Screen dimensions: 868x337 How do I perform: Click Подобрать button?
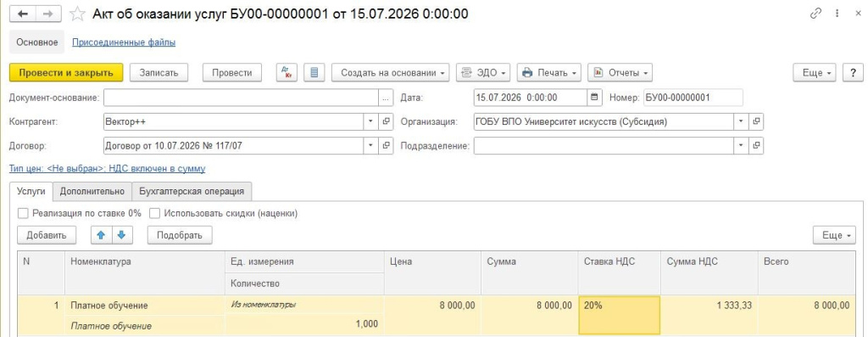pos(180,235)
